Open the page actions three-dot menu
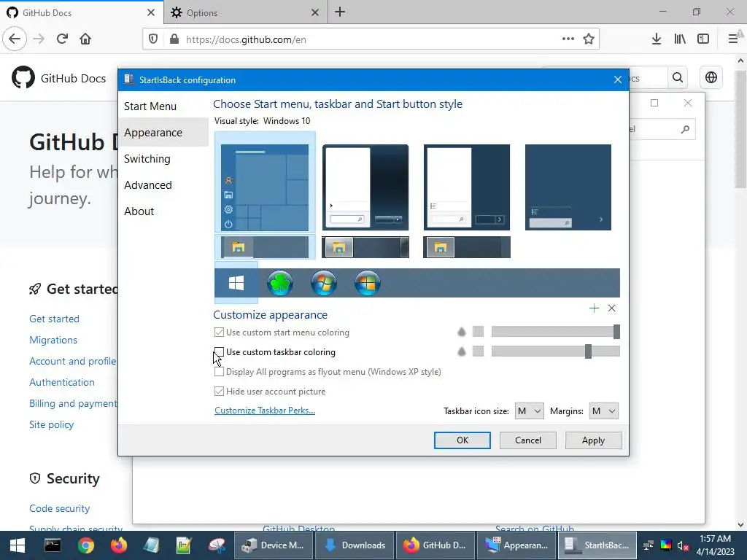This screenshot has width=747, height=560. (x=568, y=39)
